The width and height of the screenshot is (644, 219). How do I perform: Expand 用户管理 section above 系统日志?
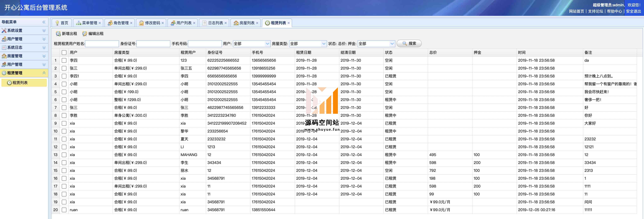(x=44, y=39)
